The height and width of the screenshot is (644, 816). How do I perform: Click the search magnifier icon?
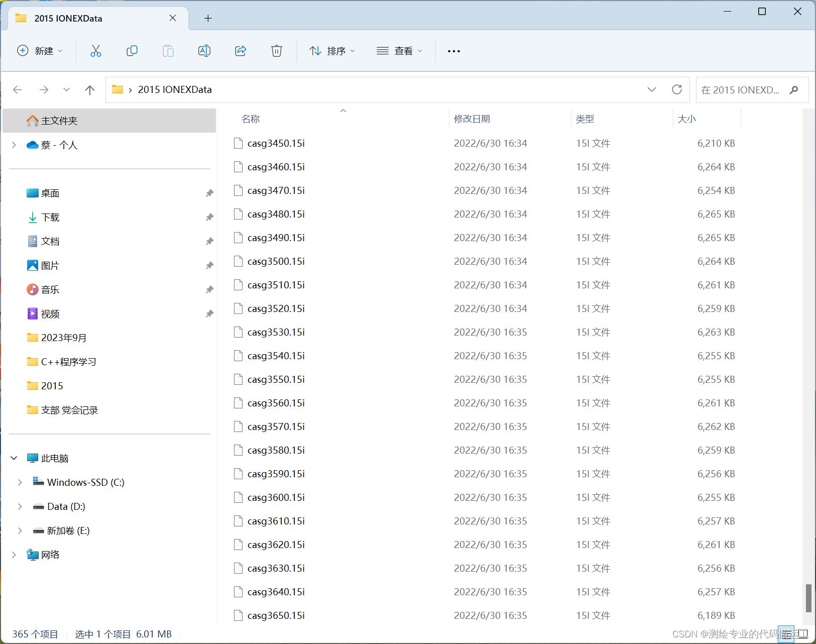[x=794, y=90]
